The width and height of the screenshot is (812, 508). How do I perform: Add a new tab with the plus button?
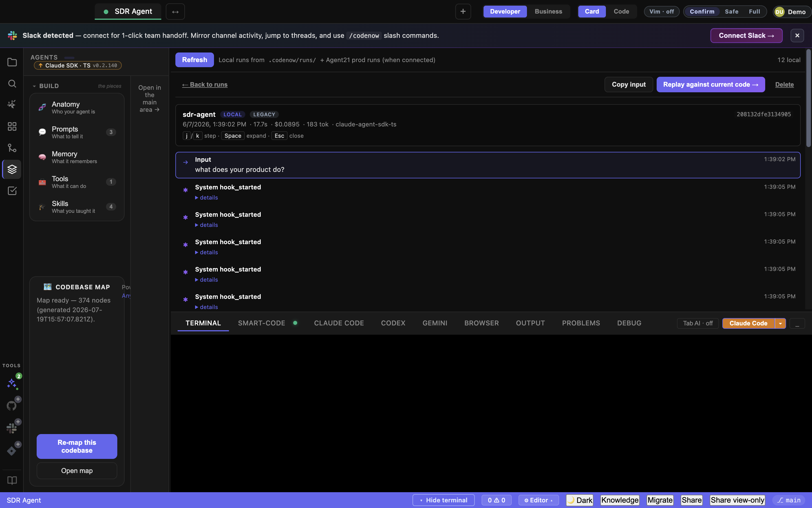click(463, 11)
